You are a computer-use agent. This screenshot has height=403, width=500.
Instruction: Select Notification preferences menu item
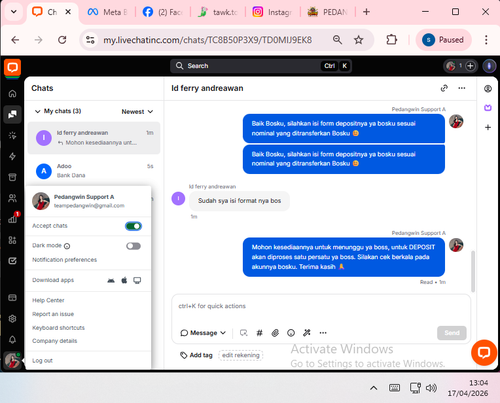[64, 260]
